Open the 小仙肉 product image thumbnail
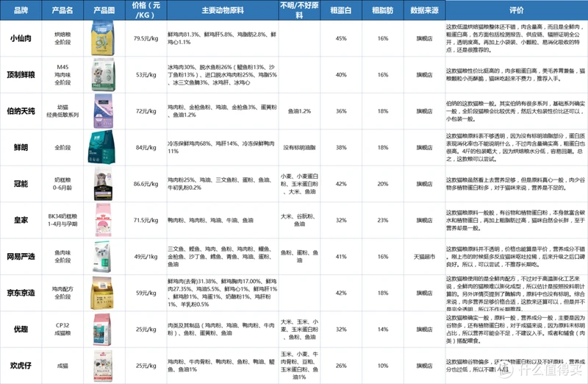The image size is (588, 384). [103, 38]
